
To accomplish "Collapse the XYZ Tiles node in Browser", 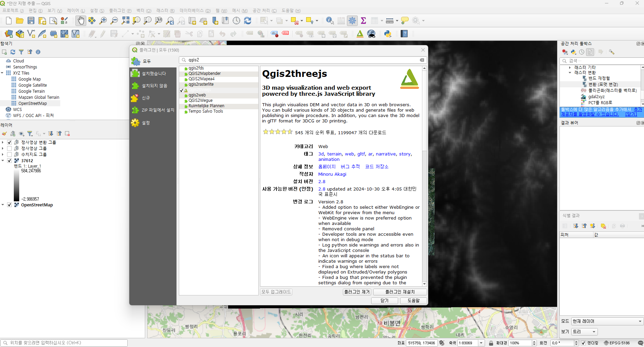I will (x=2, y=73).
